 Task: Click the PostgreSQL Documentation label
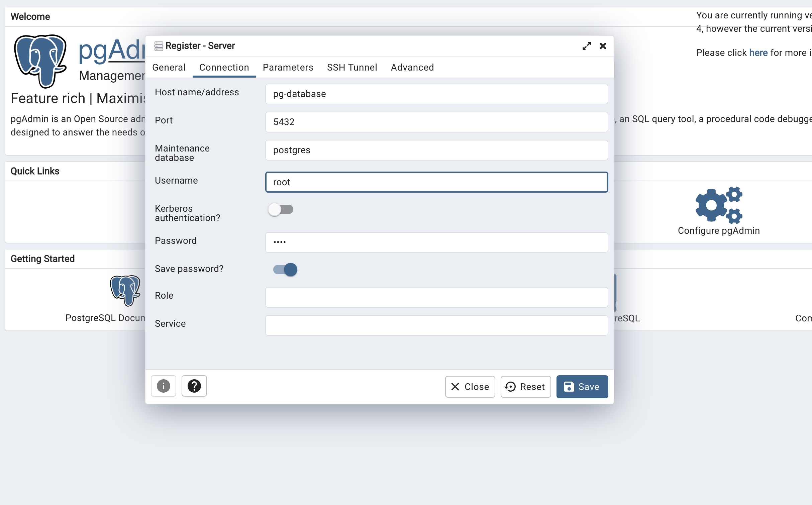click(105, 318)
